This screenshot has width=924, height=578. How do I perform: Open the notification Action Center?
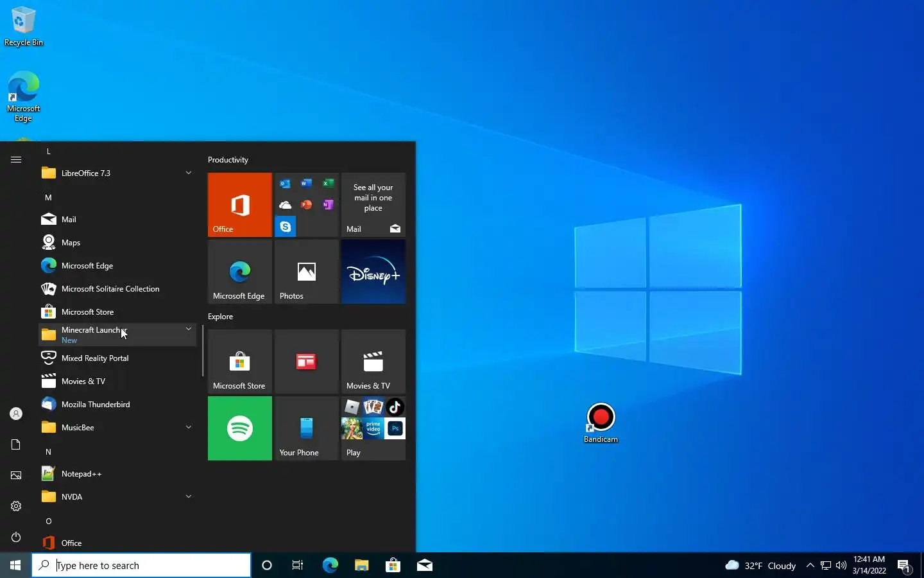[x=904, y=565]
